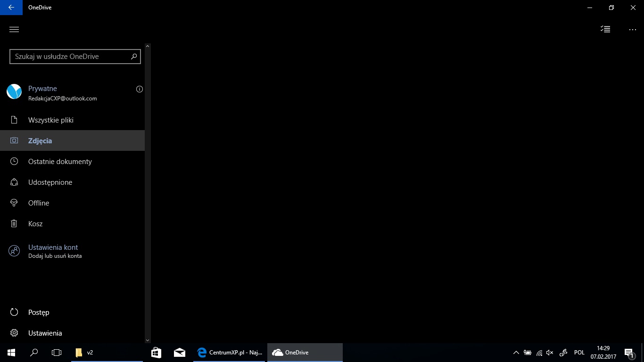Open Ostatnie dokumenty
Screen dimensions: 644x362
tap(73, 162)
